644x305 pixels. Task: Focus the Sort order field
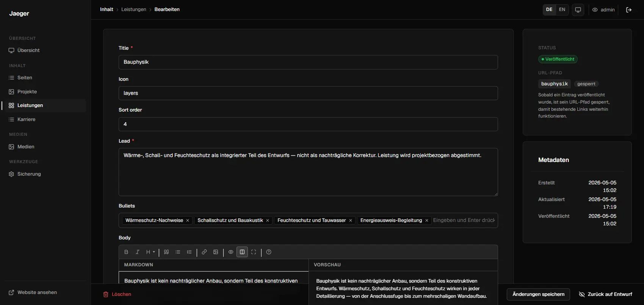[x=308, y=124]
